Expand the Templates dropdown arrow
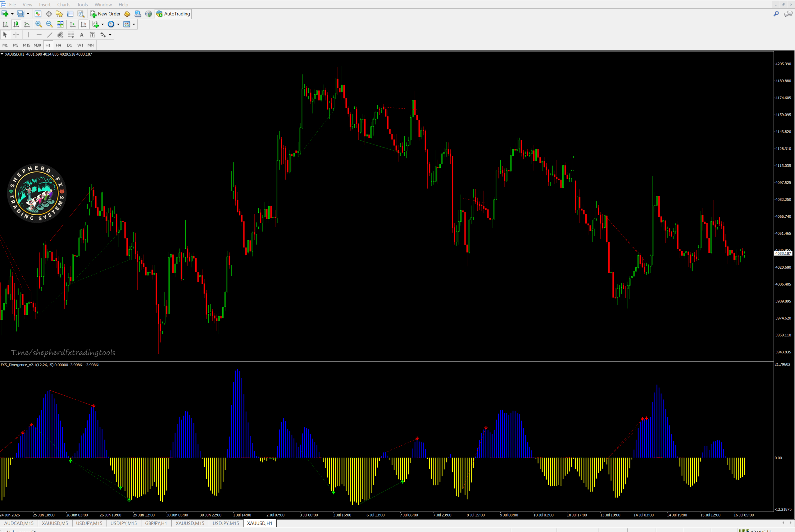Screen dimensions: 795x532 click(134, 25)
